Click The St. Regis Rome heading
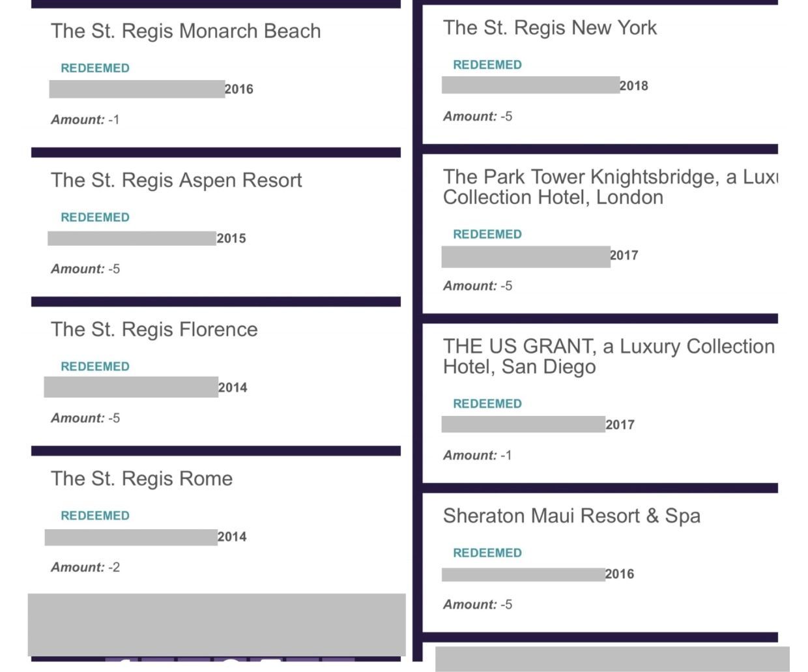Viewport: 808px width, 672px height. point(141,479)
